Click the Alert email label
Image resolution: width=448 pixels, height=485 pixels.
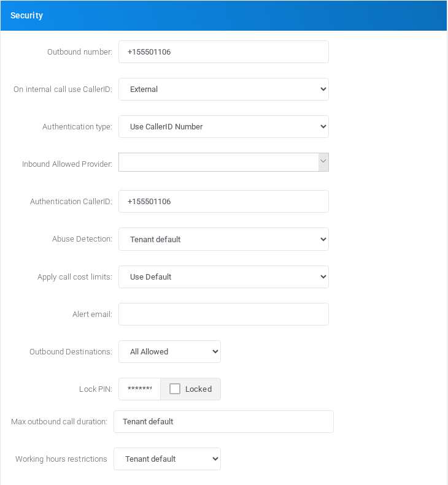click(92, 315)
